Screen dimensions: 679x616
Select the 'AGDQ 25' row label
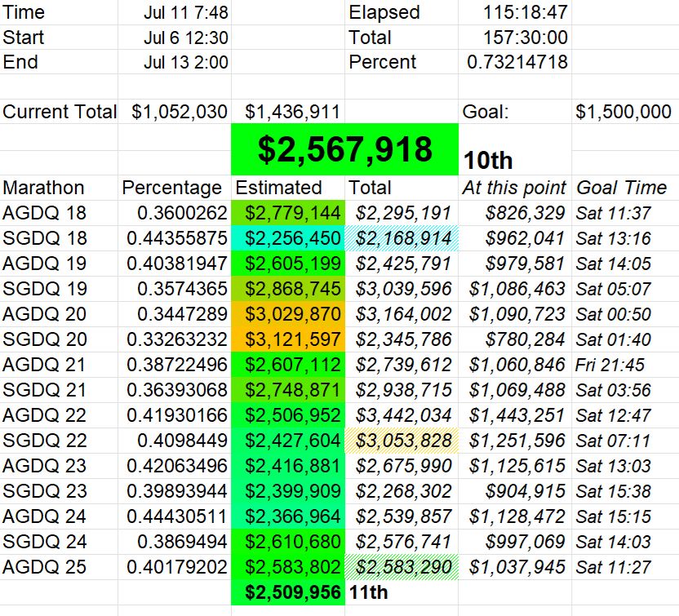59,567
